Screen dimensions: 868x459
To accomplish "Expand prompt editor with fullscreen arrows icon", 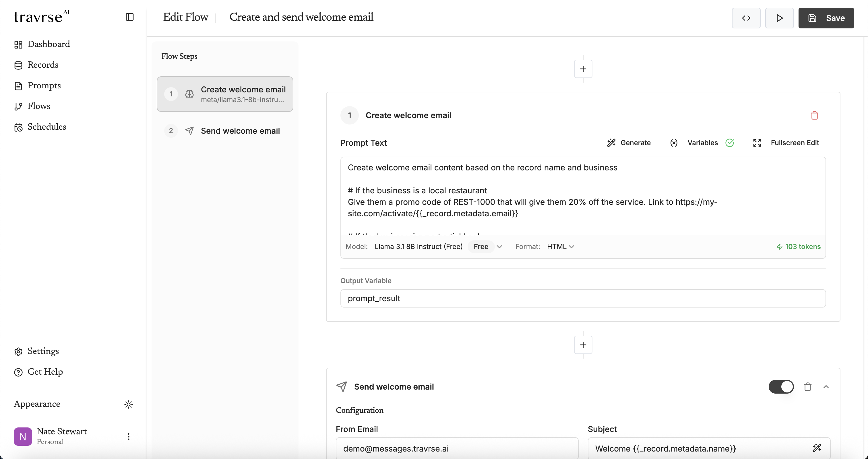I will coord(757,143).
